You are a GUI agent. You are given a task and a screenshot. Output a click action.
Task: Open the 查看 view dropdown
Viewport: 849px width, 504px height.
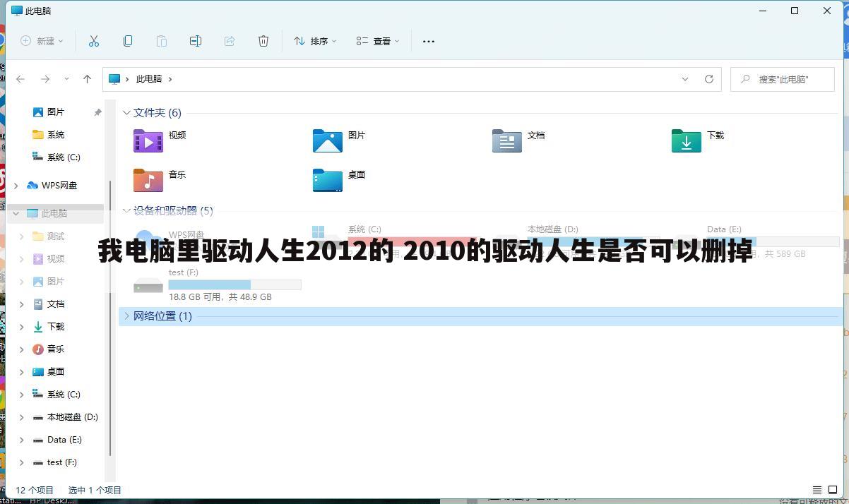pyautogui.click(x=378, y=41)
